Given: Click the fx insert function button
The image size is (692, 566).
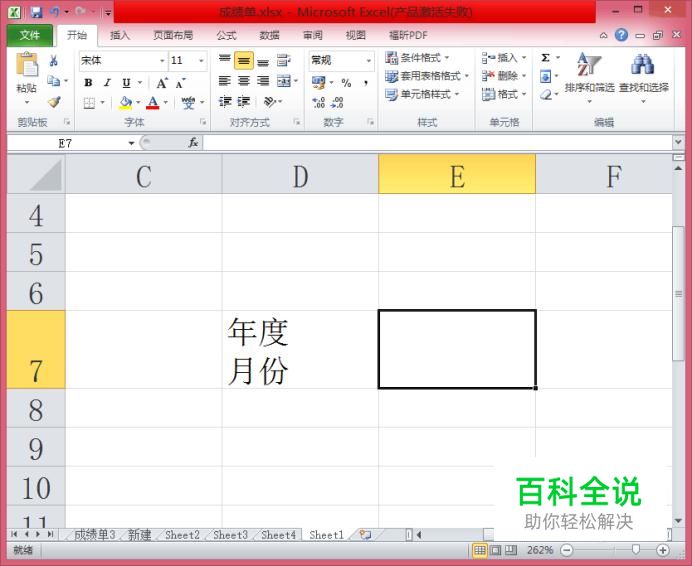Looking at the screenshot, I should [193, 143].
